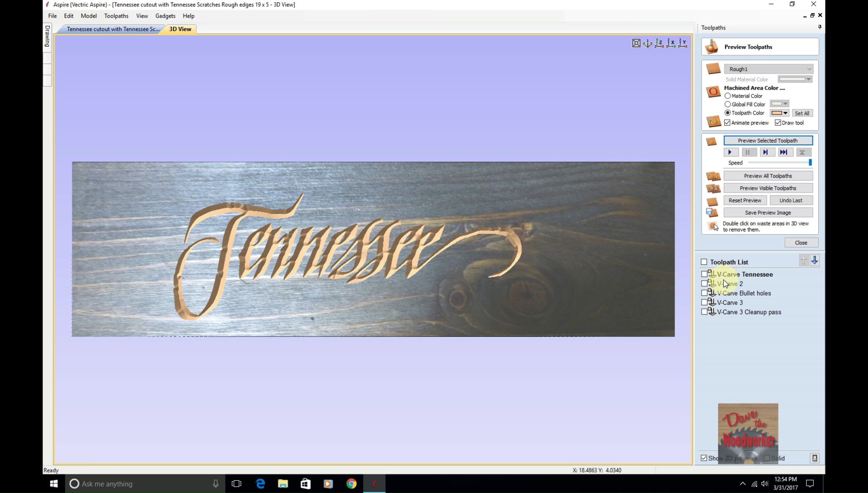Viewport: 868px width, 493px height.
Task: Move toolpath up with the up arrow
Action: 803,261
